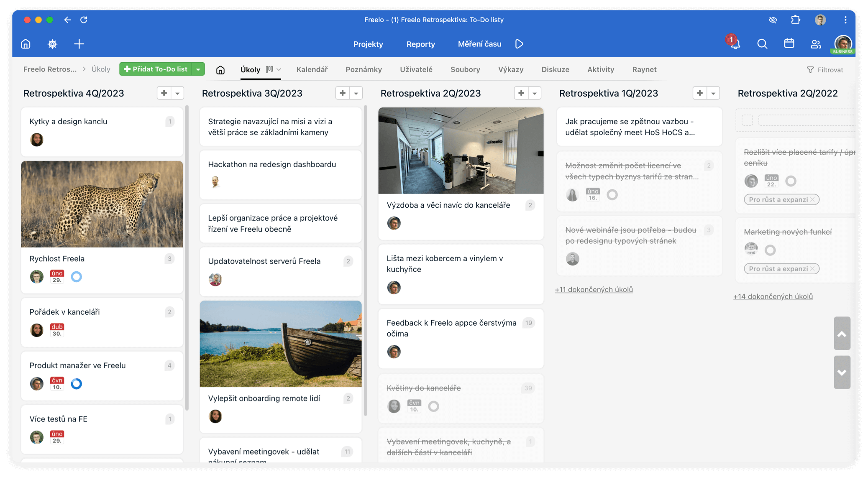Open notifications bell with badge
The height and width of the screenshot is (477, 868).
(735, 43)
